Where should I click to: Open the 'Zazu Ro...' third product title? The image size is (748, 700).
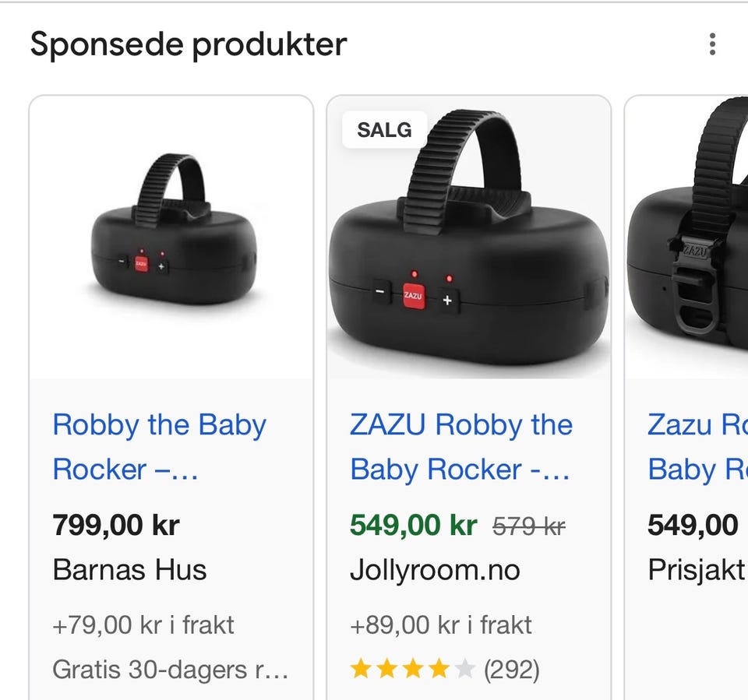tap(697, 447)
